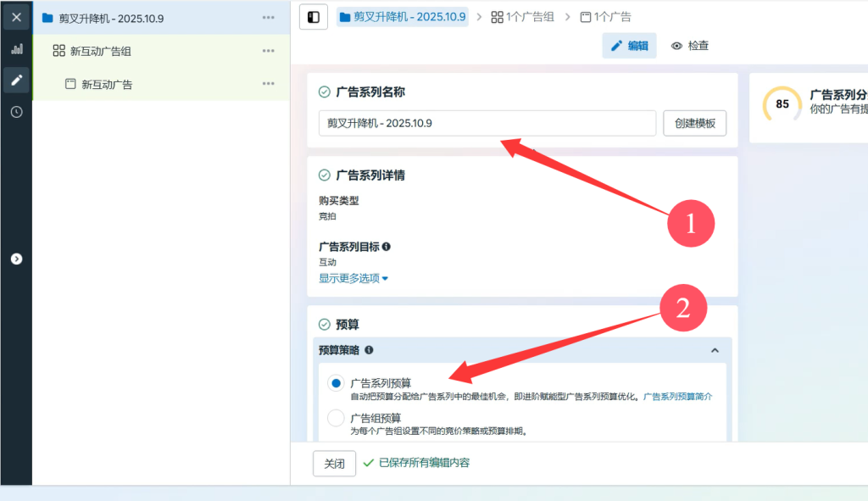Select 新互动广告组 in the campaign tree
This screenshot has width=868, height=501.
[100, 51]
